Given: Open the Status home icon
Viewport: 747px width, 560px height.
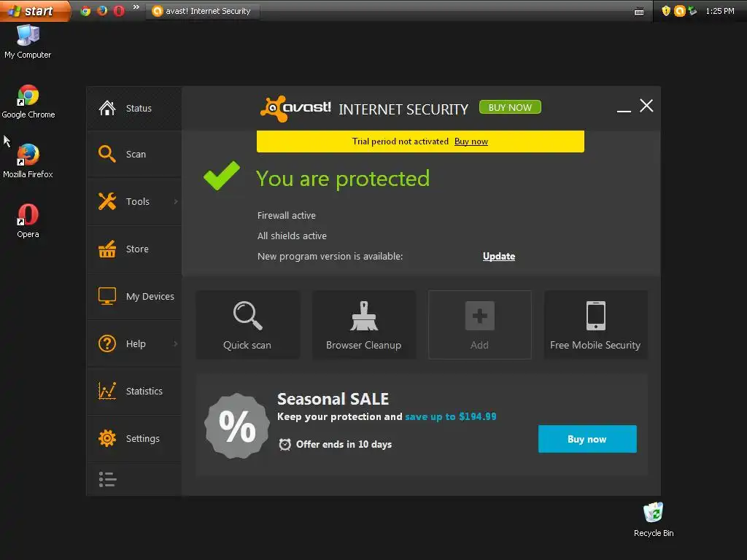Looking at the screenshot, I should [x=107, y=108].
